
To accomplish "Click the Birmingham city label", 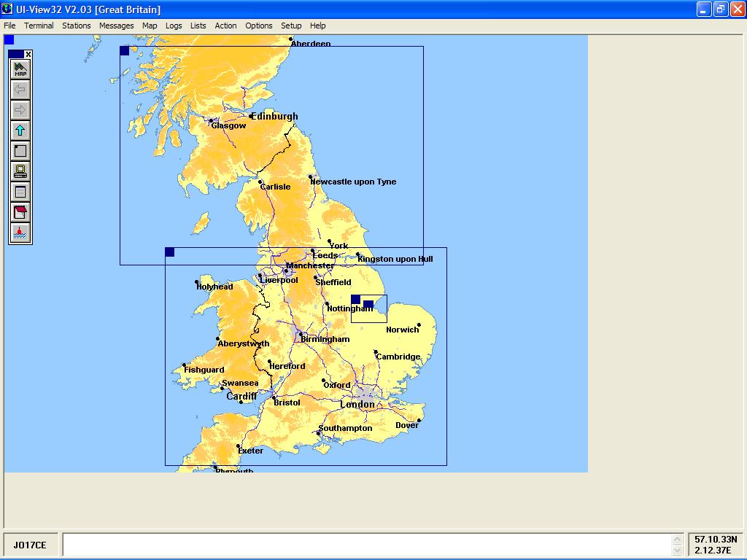I will tap(325, 339).
